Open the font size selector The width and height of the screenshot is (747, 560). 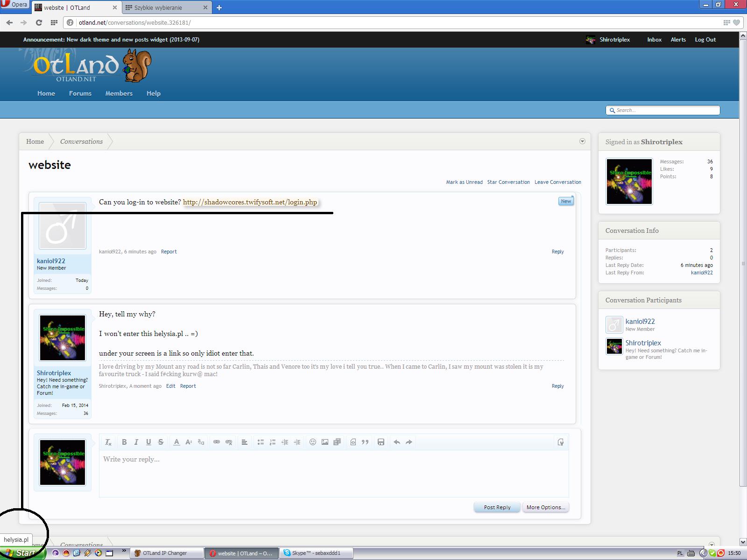coord(189,442)
